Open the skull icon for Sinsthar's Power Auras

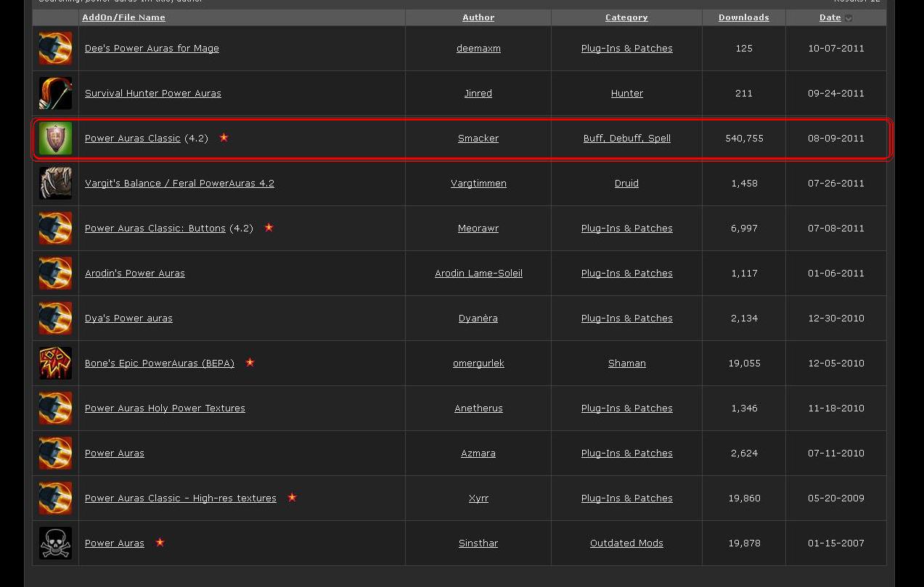pyautogui.click(x=55, y=543)
